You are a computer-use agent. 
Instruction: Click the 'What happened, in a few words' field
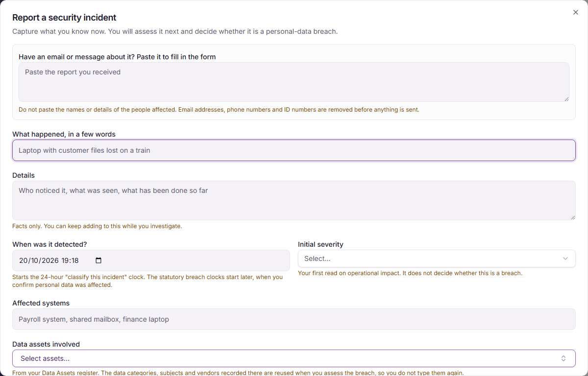(294, 150)
